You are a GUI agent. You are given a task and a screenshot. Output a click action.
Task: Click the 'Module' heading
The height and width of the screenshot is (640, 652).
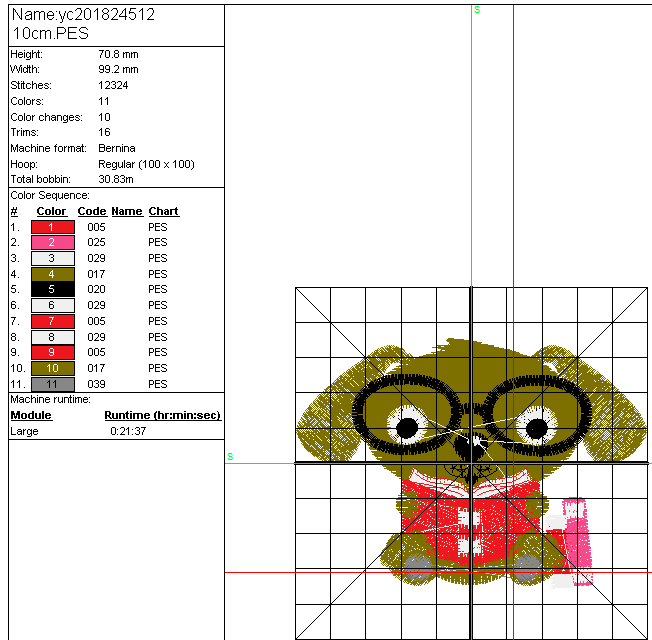(x=31, y=415)
